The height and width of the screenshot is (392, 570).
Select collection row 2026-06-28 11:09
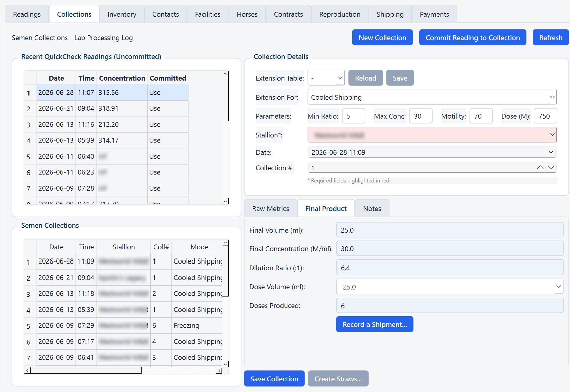pyautogui.click(x=123, y=261)
